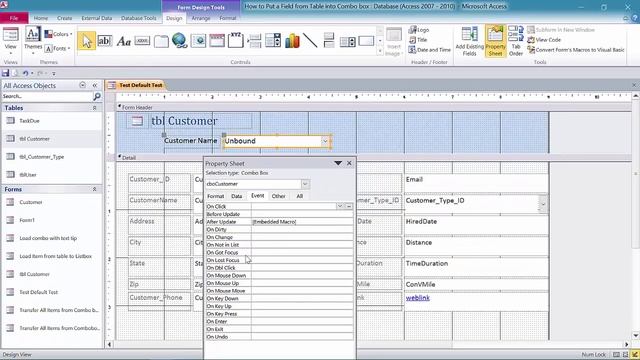Screen dimensions: 640x360
Task: Open the External Data tab
Action: 97,18
